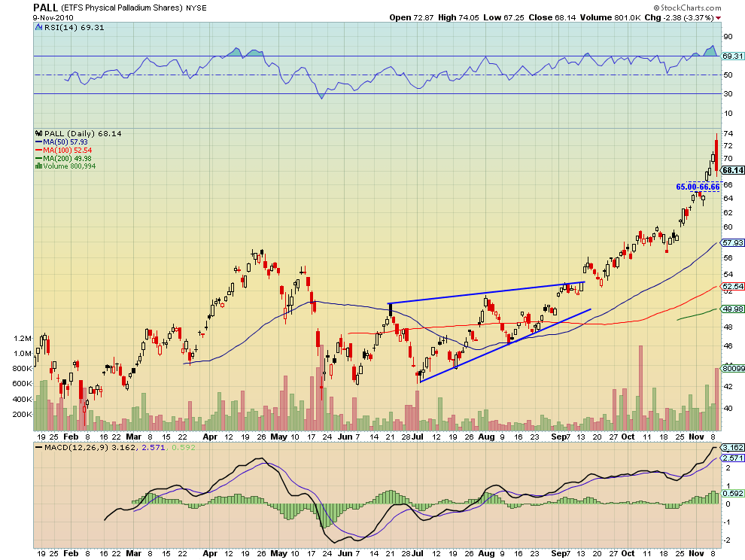This screenshot has width=745, height=560.
Task: Click the candlestick glyph before PALL (Daily)
Action: tap(38, 133)
